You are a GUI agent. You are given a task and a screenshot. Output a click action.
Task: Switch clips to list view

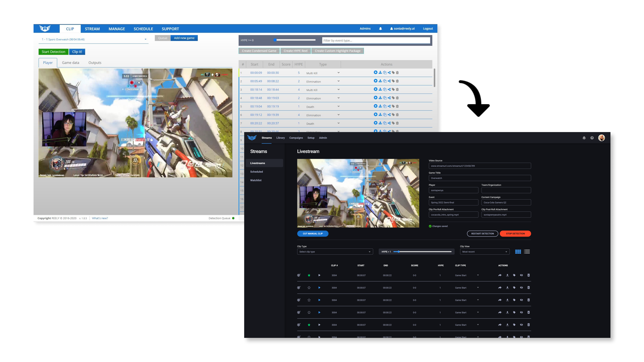(527, 252)
